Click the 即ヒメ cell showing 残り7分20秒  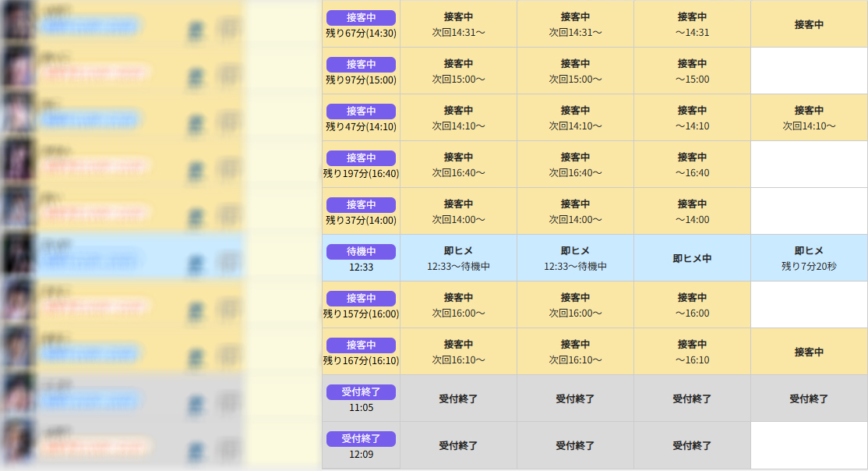(x=809, y=258)
